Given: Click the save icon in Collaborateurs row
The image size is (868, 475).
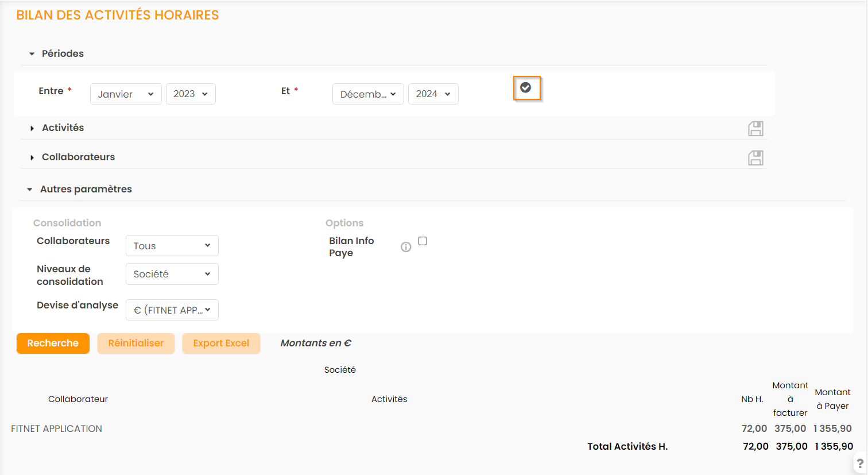Looking at the screenshot, I should point(755,157).
